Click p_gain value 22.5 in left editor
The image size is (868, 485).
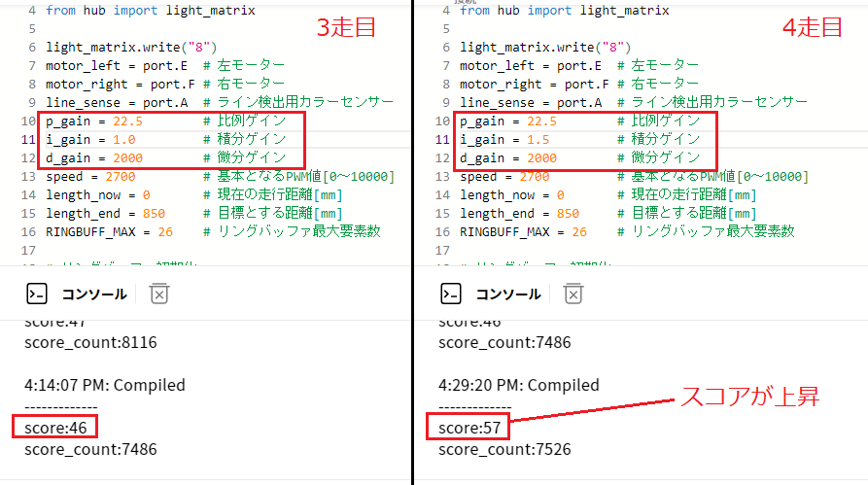127,121
